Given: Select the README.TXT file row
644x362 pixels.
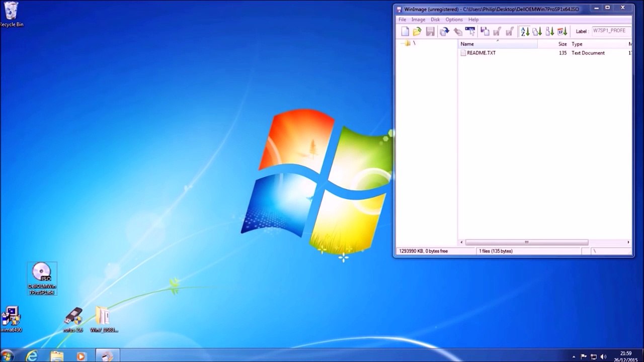Looking at the screenshot, I should tap(545, 53).
